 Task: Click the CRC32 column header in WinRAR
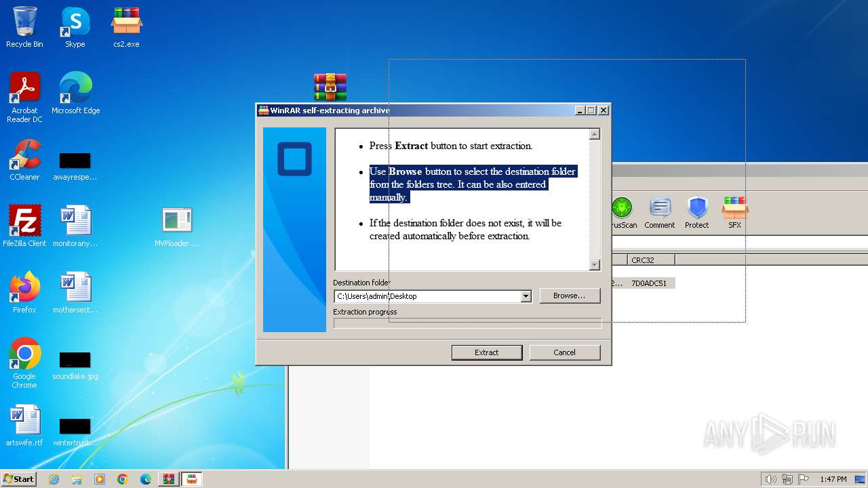(x=650, y=260)
